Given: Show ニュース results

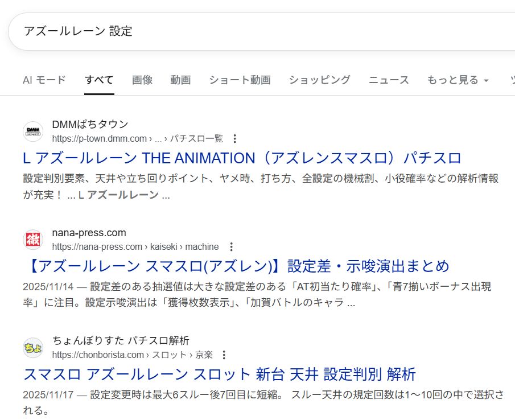Looking at the screenshot, I should point(389,80).
